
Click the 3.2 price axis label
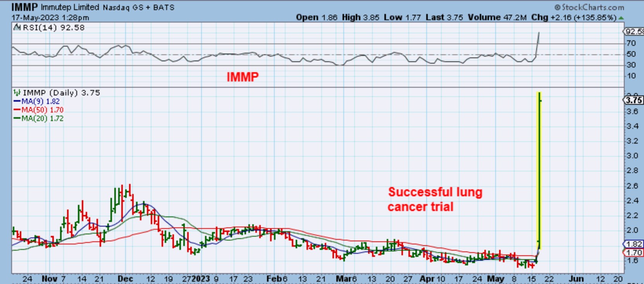point(632,141)
